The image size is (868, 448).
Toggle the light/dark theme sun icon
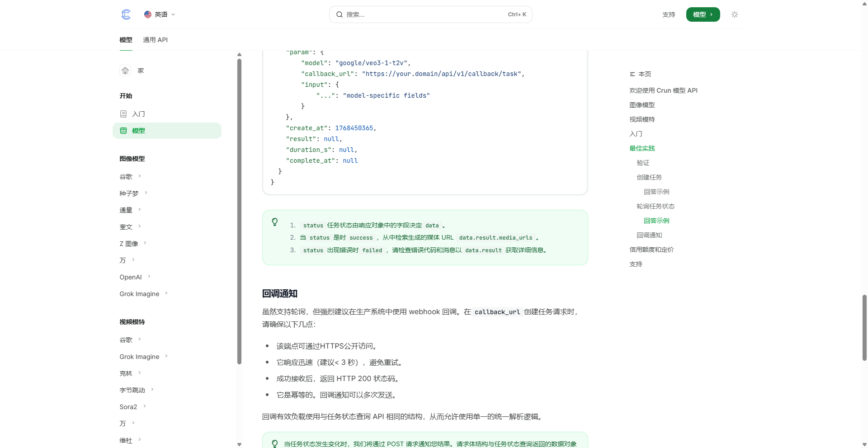(x=735, y=14)
